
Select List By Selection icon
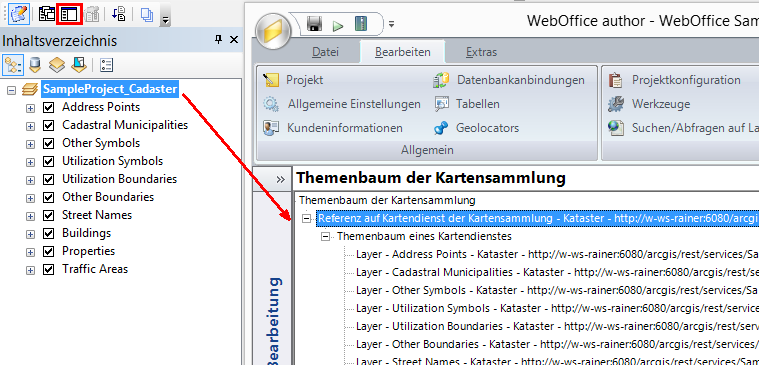[x=79, y=64]
